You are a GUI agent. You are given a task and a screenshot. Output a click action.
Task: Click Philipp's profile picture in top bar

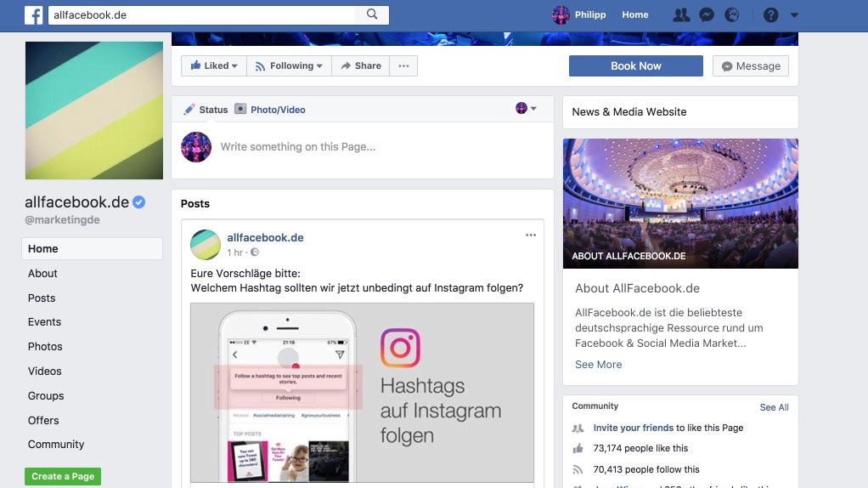561,15
